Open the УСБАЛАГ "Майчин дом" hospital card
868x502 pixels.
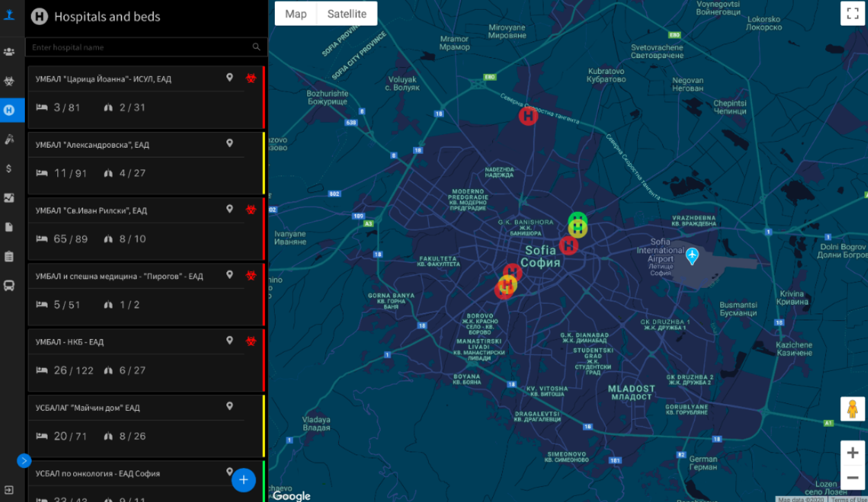(146, 424)
